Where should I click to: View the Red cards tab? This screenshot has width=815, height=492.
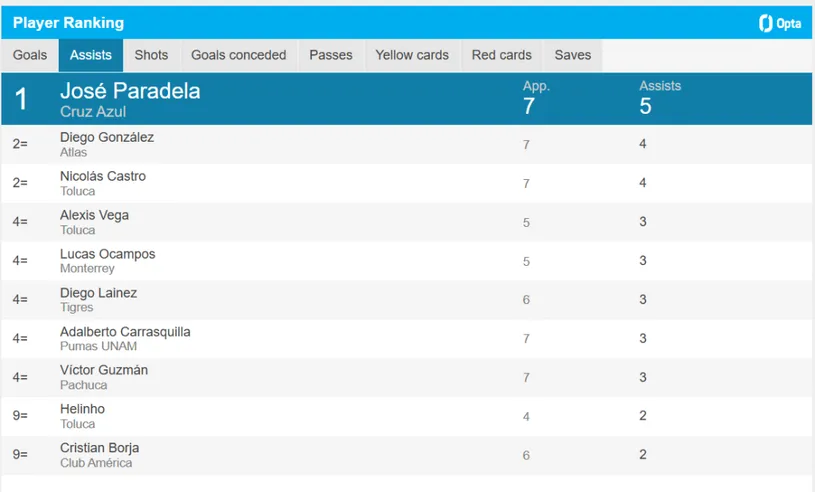[x=502, y=55]
